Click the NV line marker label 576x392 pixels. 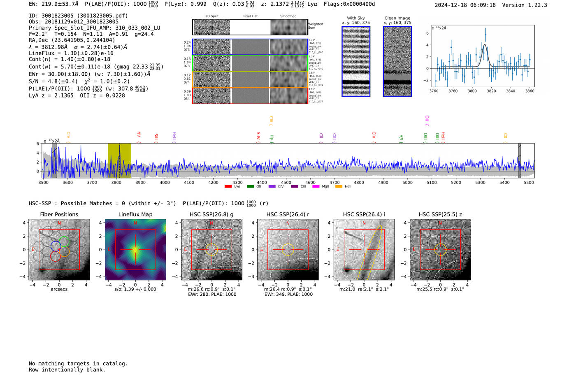pyautogui.click(x=139, y=137)
